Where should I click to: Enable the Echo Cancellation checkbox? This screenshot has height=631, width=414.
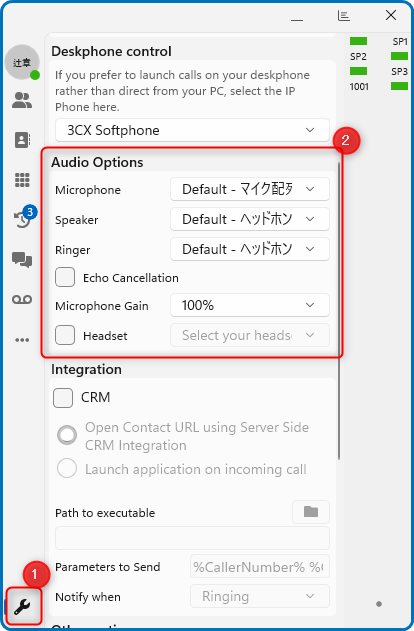pos(65,277)
